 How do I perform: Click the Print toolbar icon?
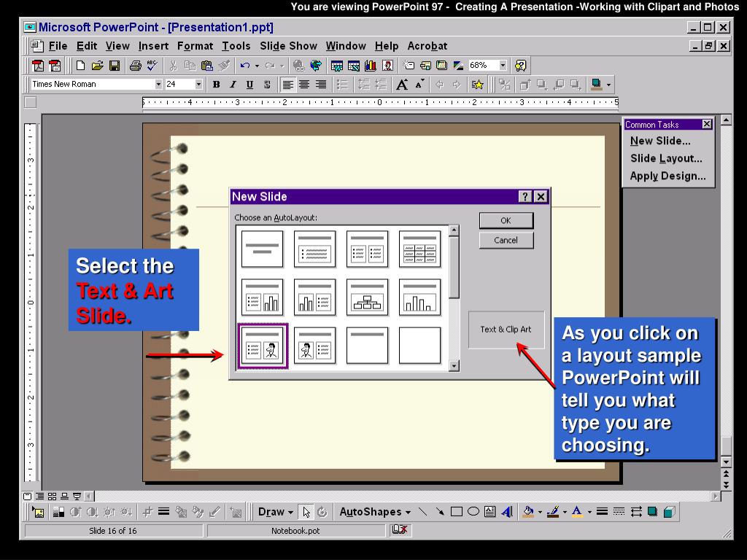tap(135, 65)
